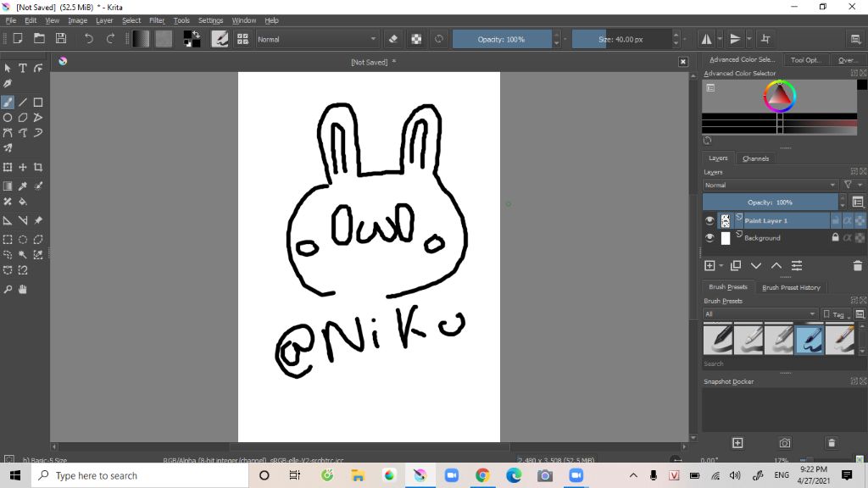Viewport: 868px width, 488px height.
Task: Choose the Gradient tool in toolbox
Action: pyautogui.click(x=8, y=186)
